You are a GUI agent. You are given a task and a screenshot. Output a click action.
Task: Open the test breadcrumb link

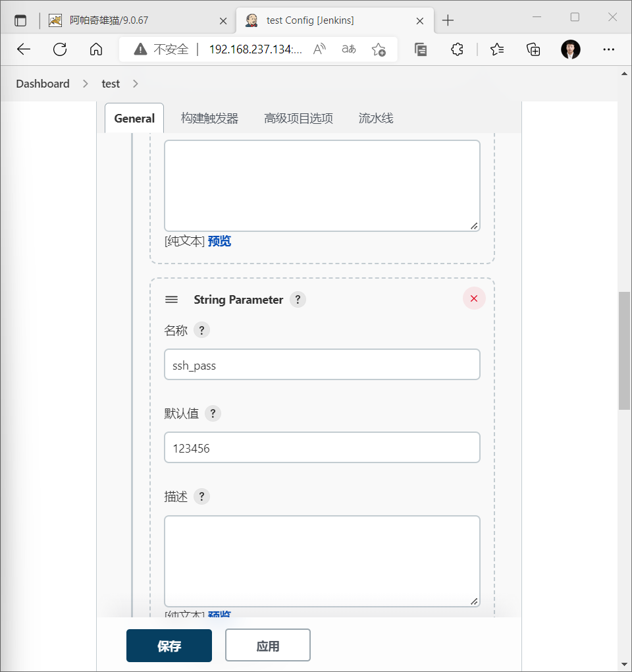(111, 84)
